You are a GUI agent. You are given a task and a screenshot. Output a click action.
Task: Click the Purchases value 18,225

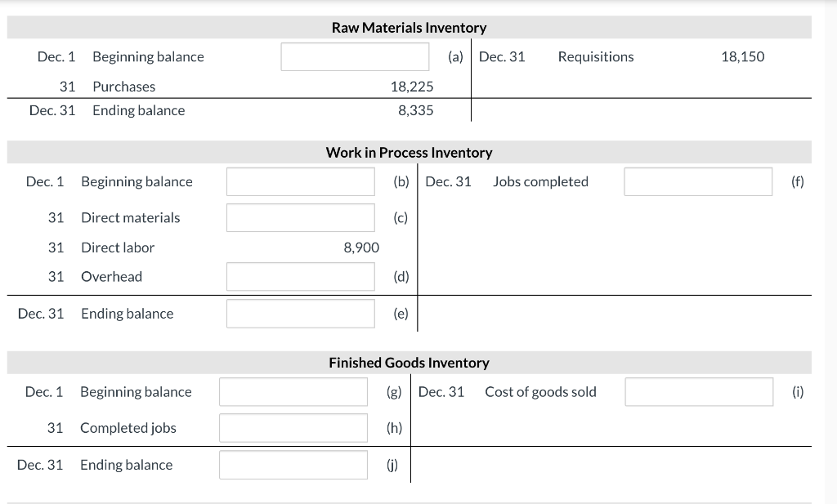click(412, 87)
